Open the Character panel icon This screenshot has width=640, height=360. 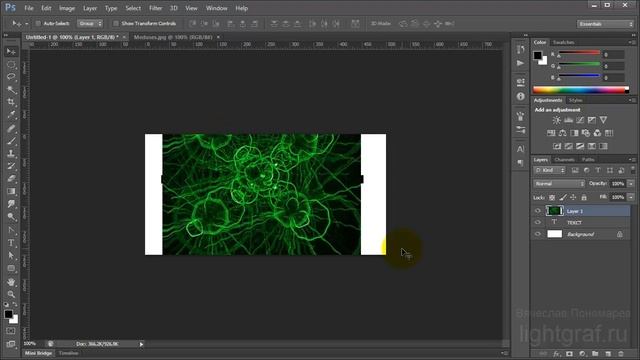point(520,149)
